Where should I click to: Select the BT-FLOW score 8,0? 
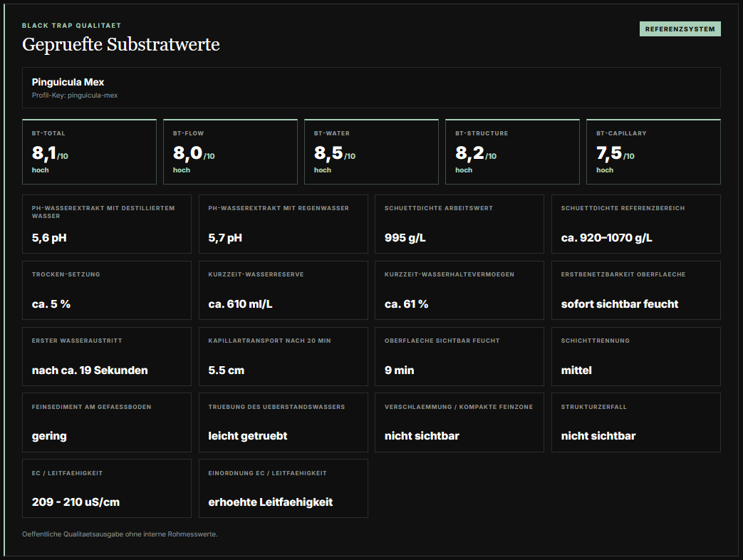coord(187,153)
